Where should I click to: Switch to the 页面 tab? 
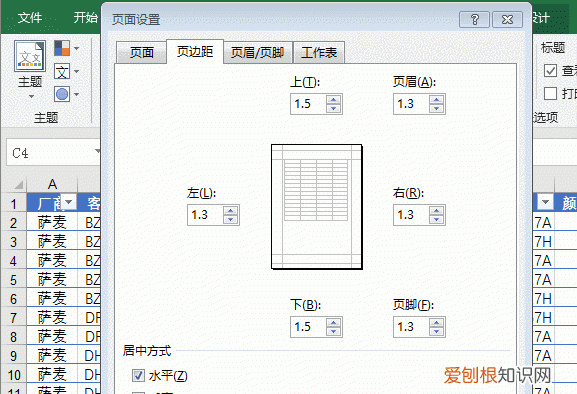pyautogui.click(x=142, y=53)
